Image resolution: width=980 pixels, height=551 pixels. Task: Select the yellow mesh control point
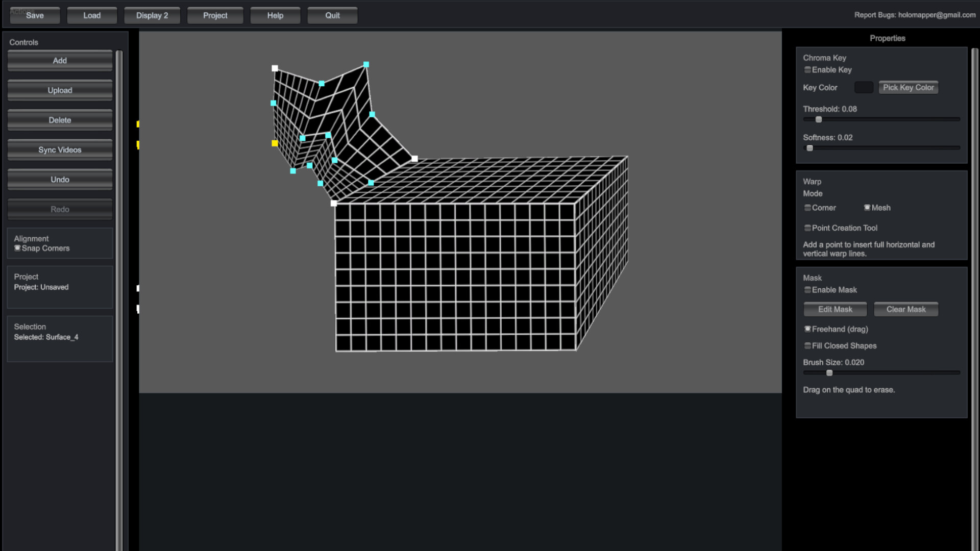click(x=275, y=143)
